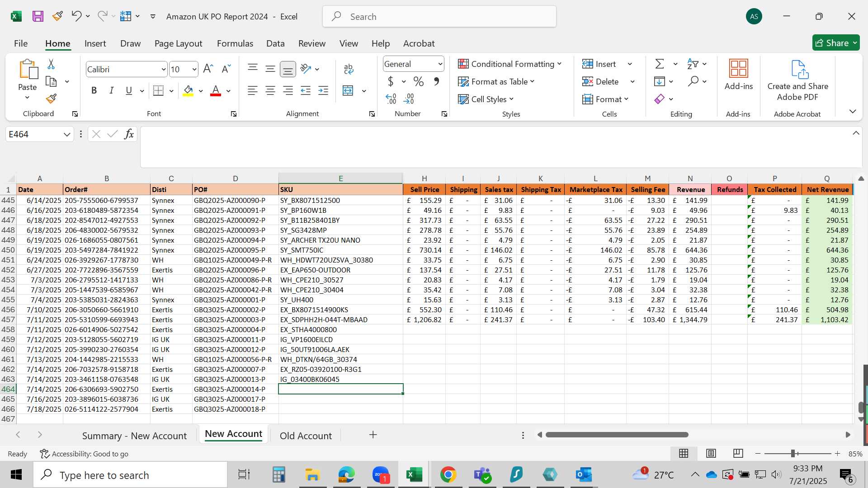
Task: Click the Wrap Text icon
Action: [x=349, y=69]
